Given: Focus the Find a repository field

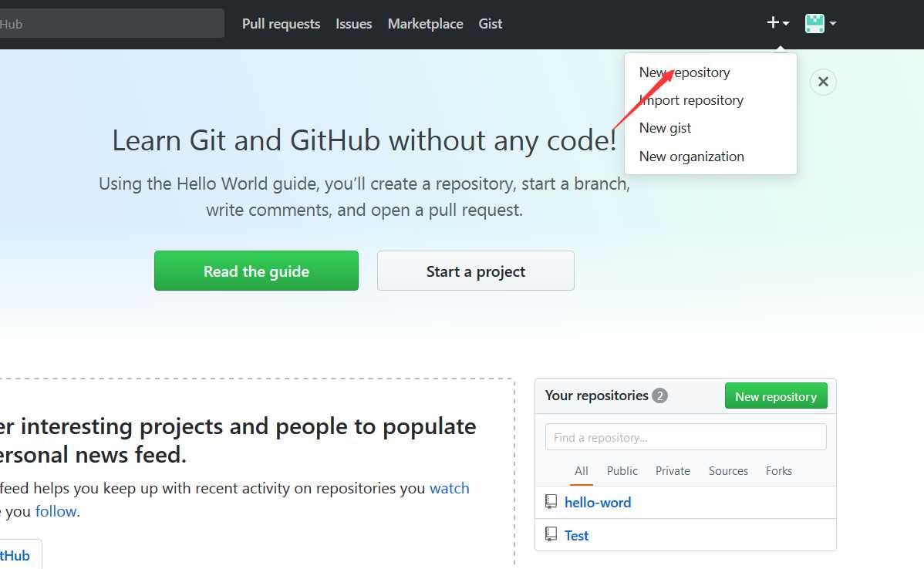Looking at the screenshot, I should 686,437.
